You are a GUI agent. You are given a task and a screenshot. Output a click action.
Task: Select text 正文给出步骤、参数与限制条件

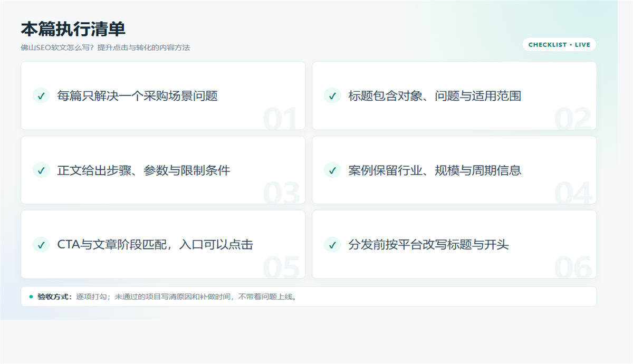point(143,170)
